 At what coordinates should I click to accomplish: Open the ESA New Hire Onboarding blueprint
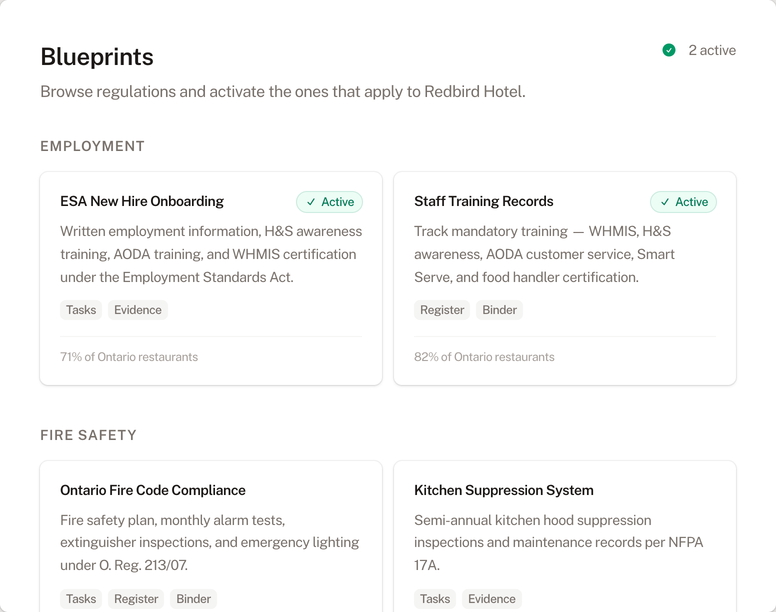(142, 201)
